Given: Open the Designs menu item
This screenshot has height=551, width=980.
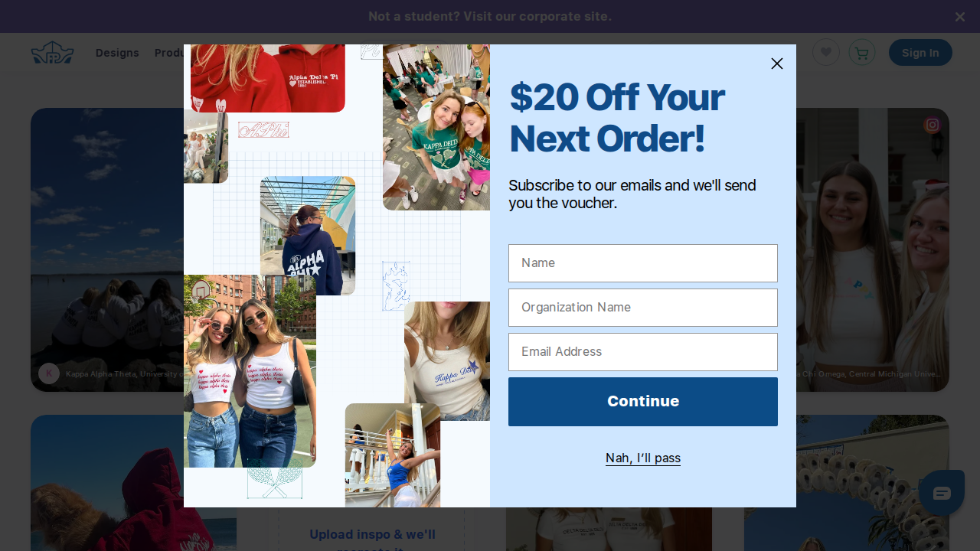Looking at the screenshot, I should click(x=117, y=53).
